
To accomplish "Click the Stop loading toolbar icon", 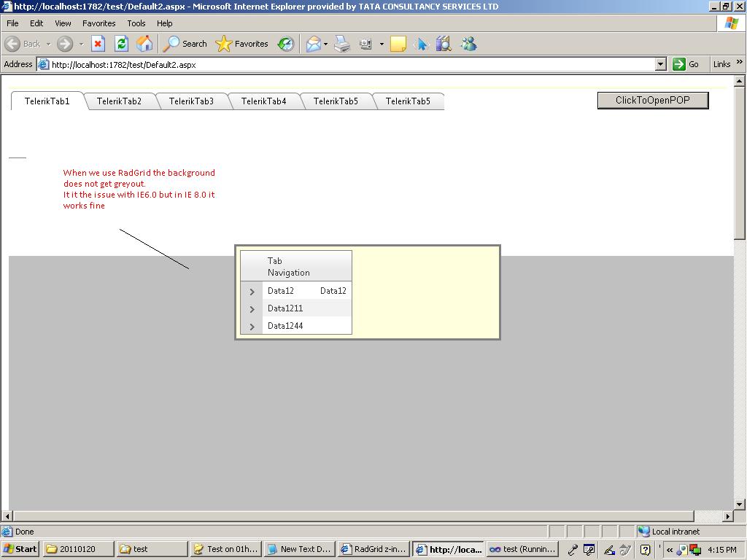I will [98, 44].
